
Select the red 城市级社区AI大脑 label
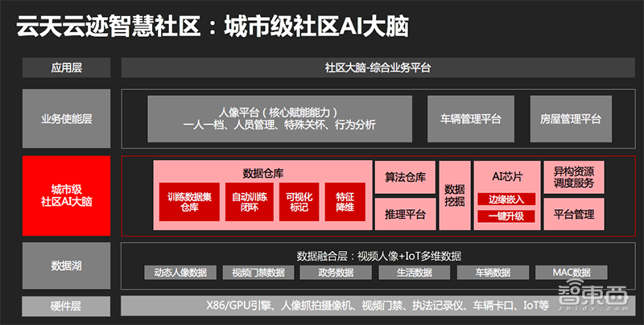66,195
